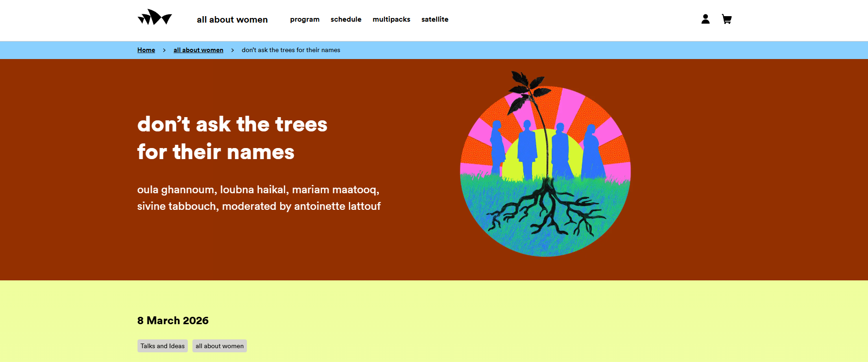Click the current page breadcrumb text
This screenshot has height=362, width=868.
(291, 50)
